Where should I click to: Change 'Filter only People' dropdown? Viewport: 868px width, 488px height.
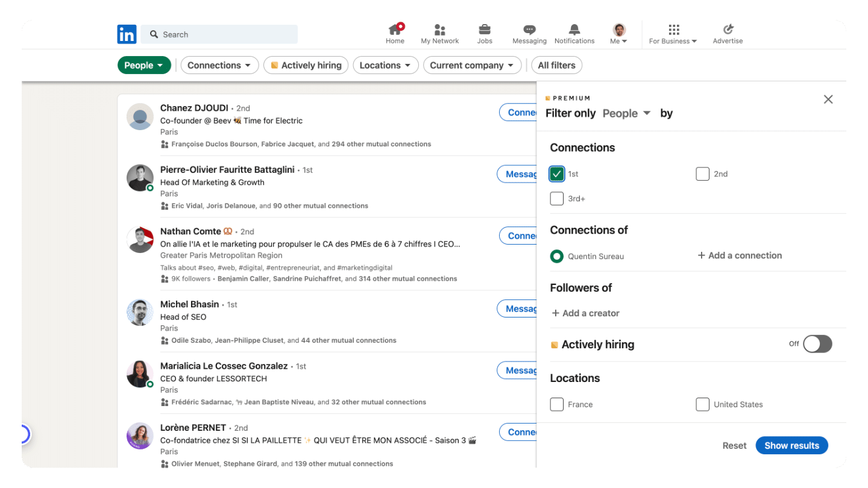coord(627,113)
